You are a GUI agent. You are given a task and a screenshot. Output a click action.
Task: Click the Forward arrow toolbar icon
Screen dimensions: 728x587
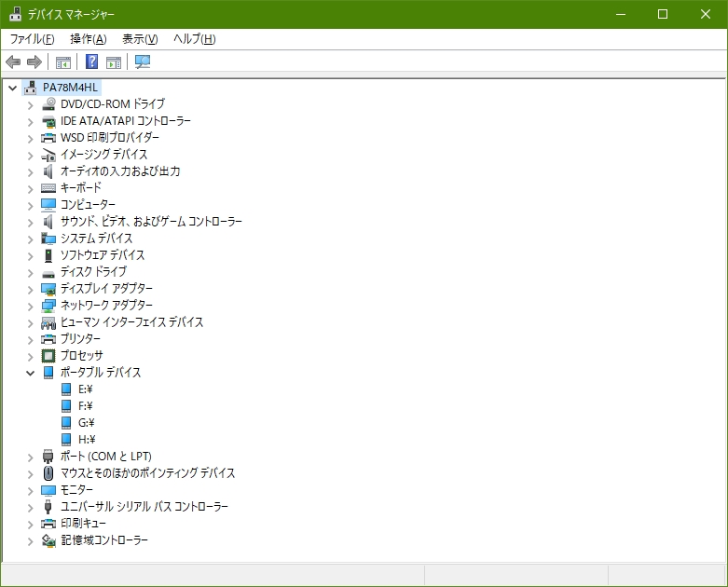[34, 61]
